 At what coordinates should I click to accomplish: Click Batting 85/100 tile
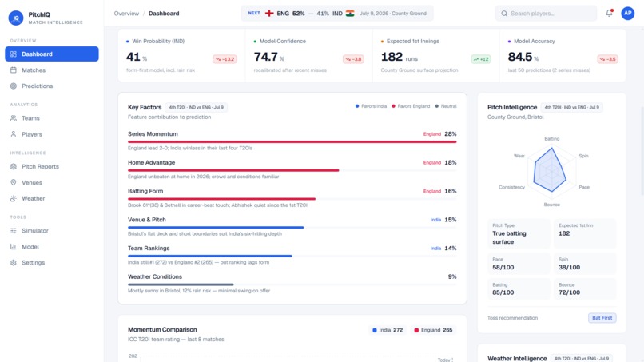click(x=519, y=288)
